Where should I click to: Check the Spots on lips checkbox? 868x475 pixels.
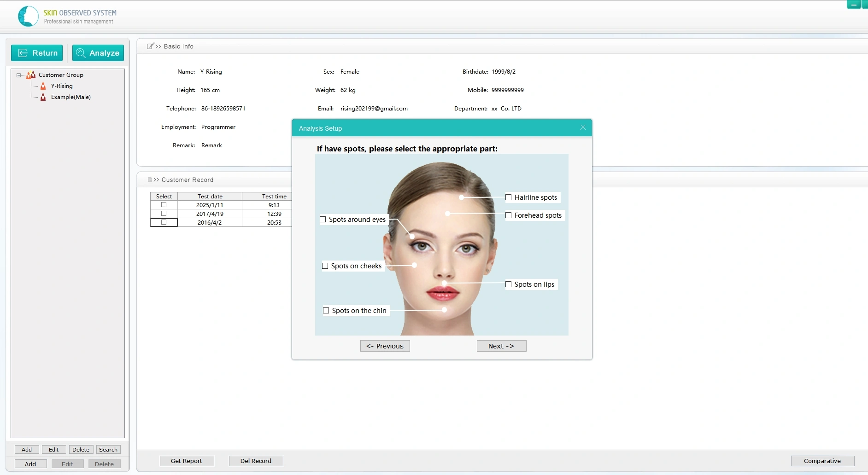[509, 284]
